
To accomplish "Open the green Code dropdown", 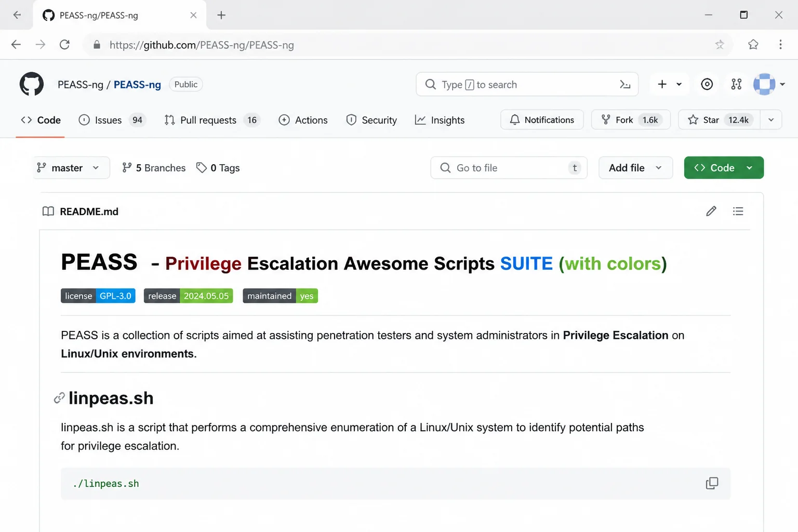I will click(x=724, y=168).
